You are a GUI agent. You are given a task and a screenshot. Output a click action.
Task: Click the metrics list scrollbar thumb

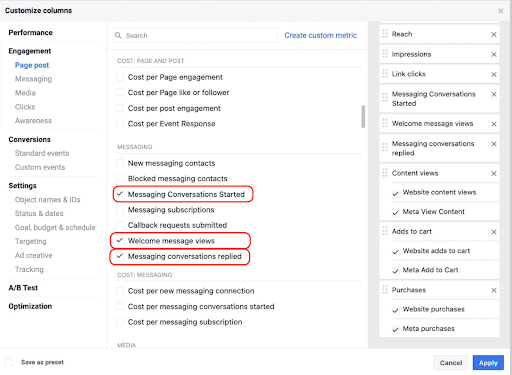[363, 117]
